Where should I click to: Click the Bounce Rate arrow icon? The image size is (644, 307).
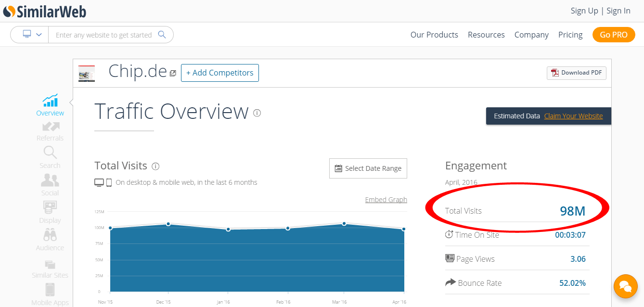(450, 282)
